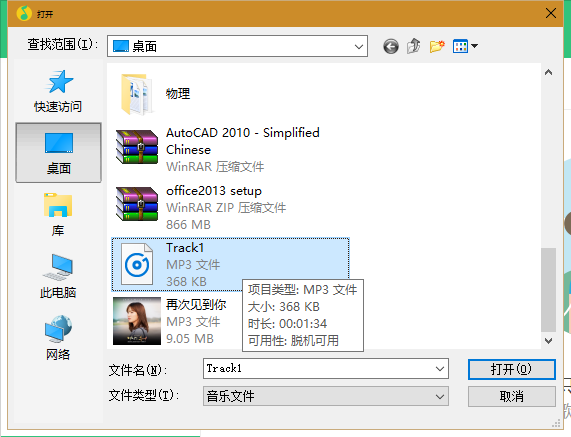Screen dimensions: 571x437
Task: Open 快速访问 in the sidebar
Action: pos(58,91)
